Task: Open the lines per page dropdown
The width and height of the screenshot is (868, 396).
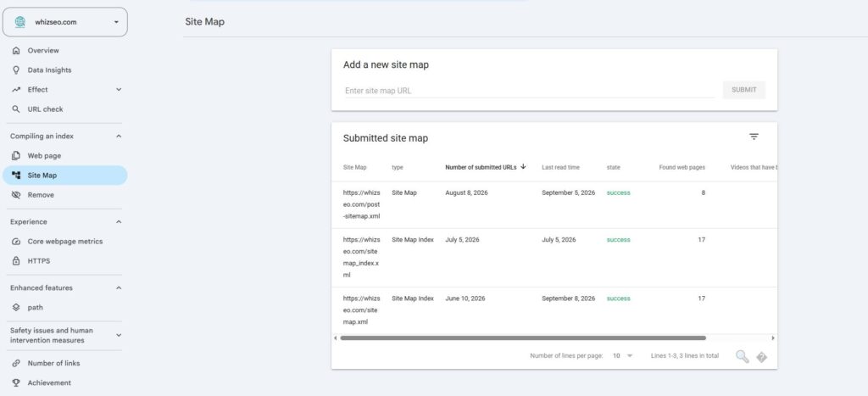Action: tap(622, 355)
